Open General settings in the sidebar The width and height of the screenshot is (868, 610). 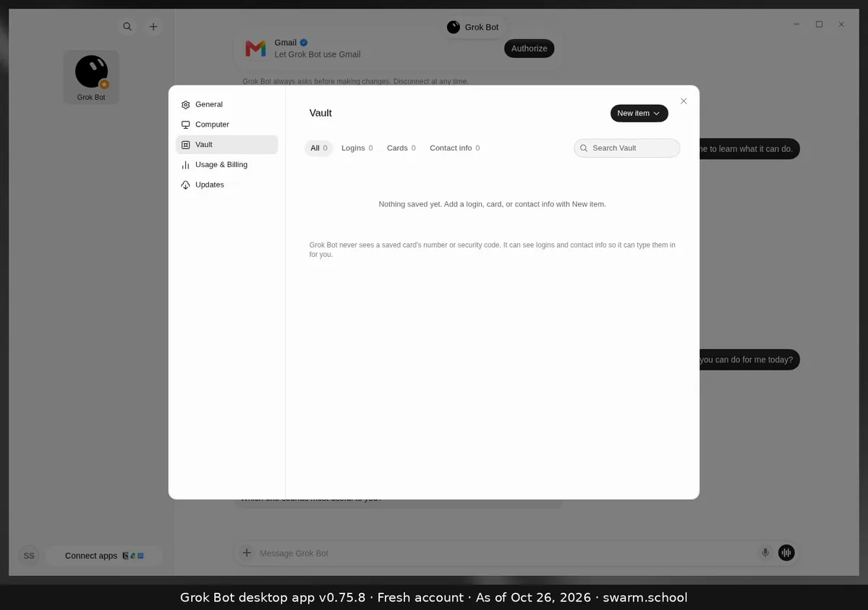(x=226, y=104)
